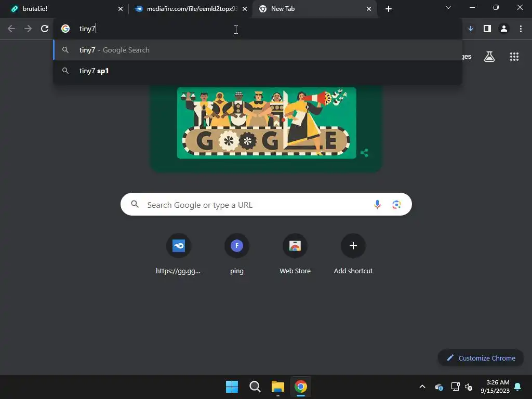Click the Search Google or type a URL box

[266, 204]
